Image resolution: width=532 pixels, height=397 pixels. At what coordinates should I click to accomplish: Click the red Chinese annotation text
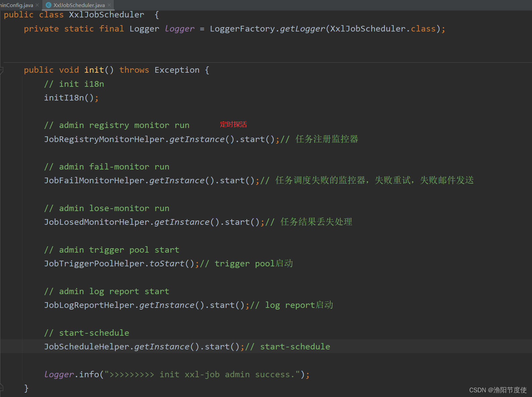pyautogui.click(x=234, y=124)
